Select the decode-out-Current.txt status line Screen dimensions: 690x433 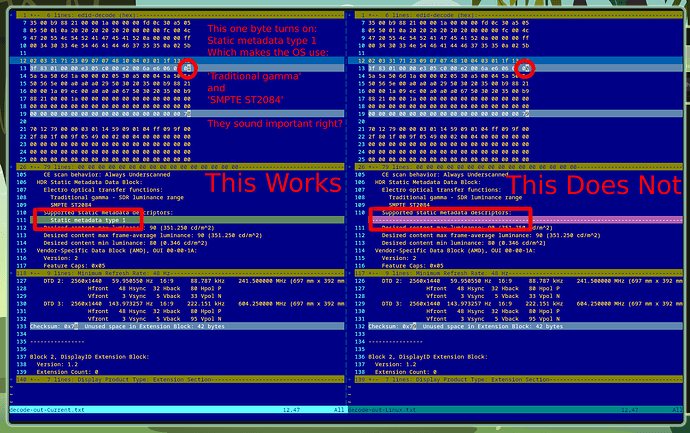pos(177,410)
